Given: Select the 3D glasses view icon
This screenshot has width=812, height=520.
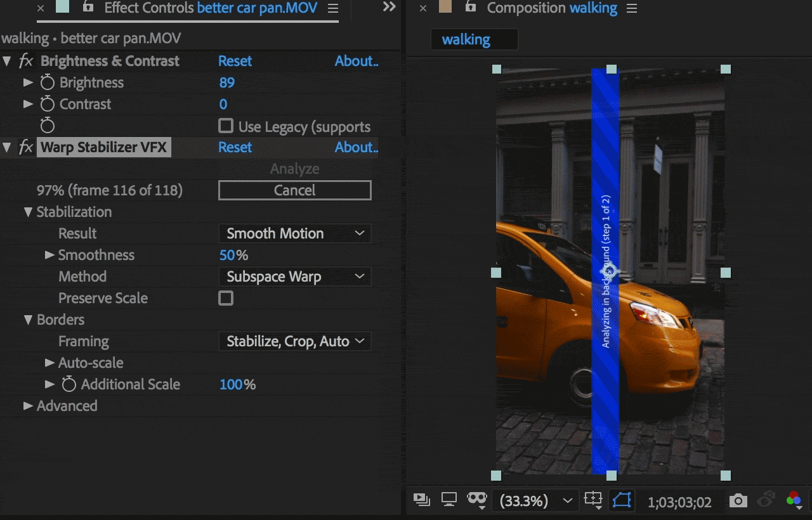Looking at the screenshot, I should tap(477, 500).
